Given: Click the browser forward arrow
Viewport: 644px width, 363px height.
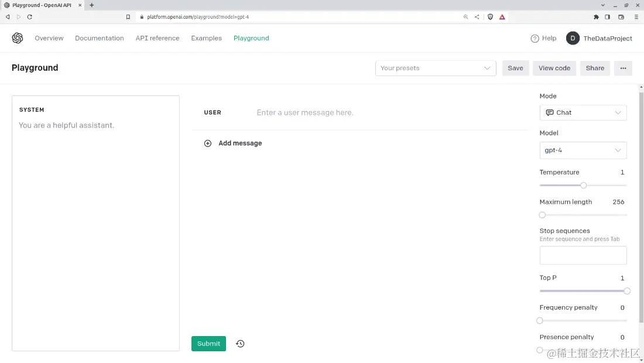Looking at the screenshot, I should [x=19, y=17].
